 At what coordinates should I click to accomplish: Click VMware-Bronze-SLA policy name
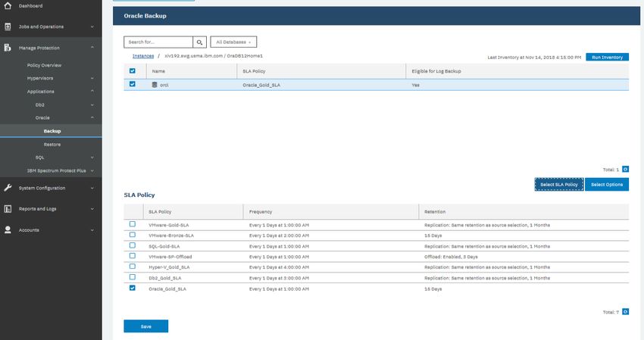pos(171,236)
